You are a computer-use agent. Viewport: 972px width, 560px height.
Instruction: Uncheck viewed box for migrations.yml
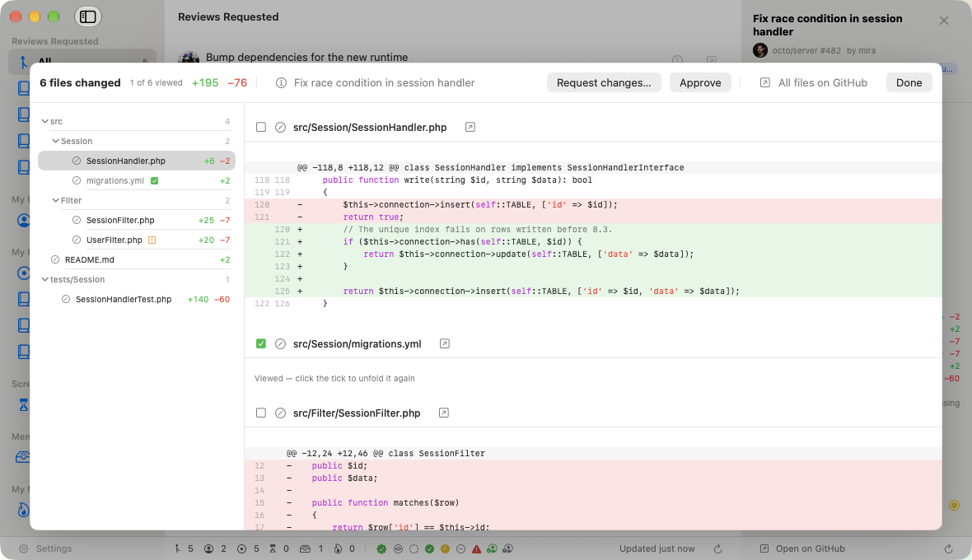pos(261,343)
